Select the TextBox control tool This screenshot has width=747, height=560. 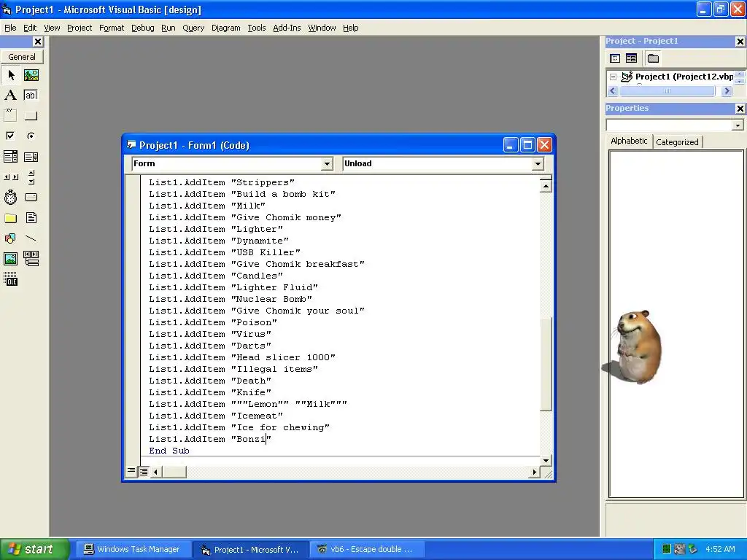tap(31, 96)
